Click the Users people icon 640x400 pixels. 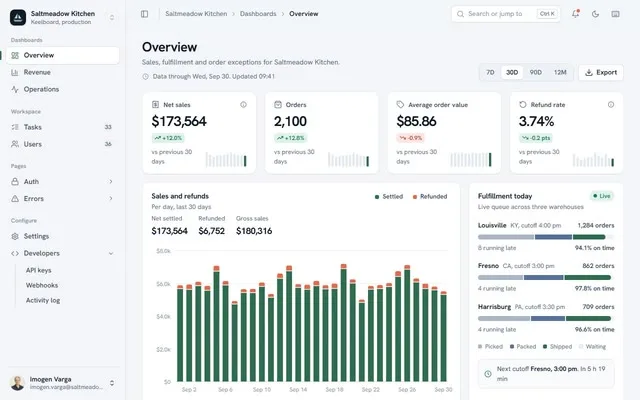pyautogui.click(x=15, y=144)
